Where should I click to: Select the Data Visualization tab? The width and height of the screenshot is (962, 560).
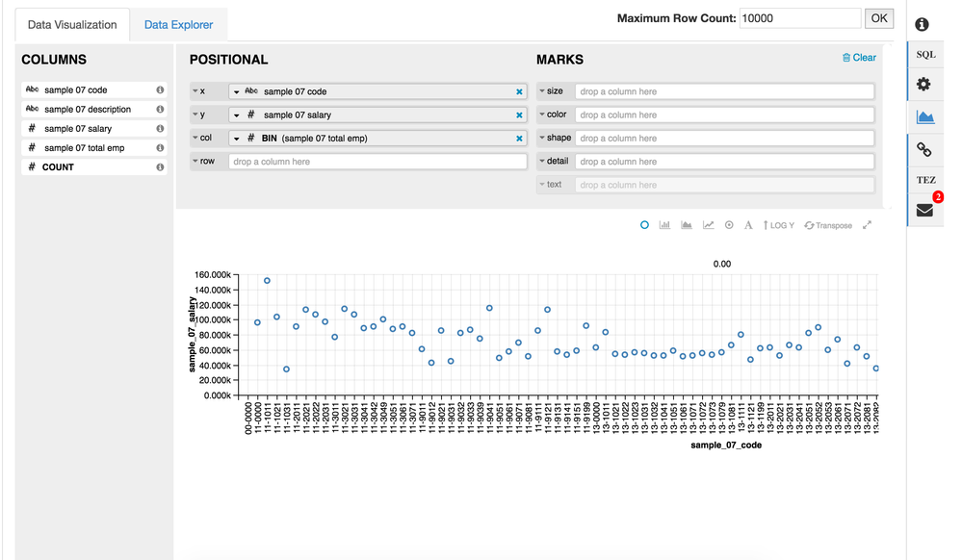72,25
